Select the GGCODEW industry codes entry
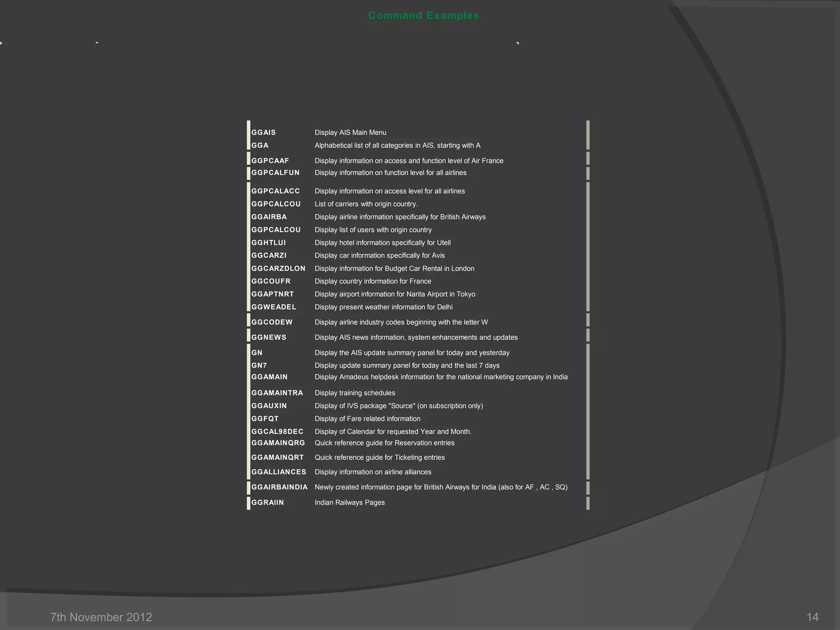The height and width of the screenshot is (630, 840). pos(272,322)
